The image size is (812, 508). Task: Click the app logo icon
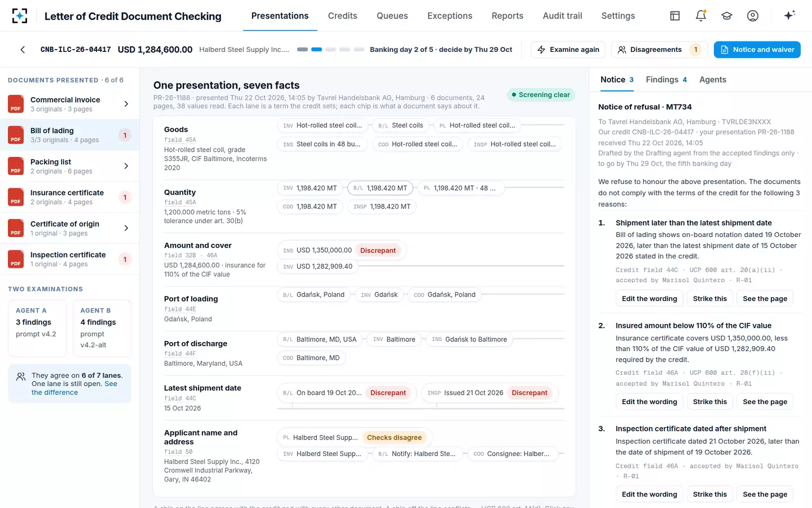[20, 16]
